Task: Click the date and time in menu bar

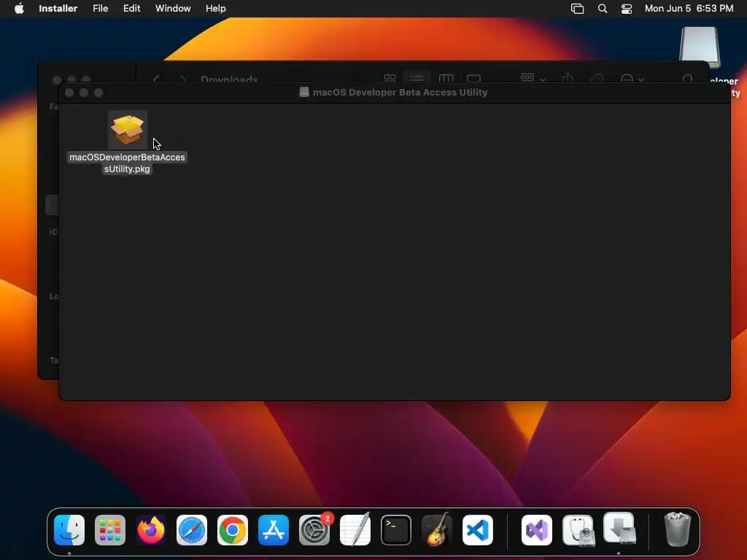Action: tap(689, 8)
